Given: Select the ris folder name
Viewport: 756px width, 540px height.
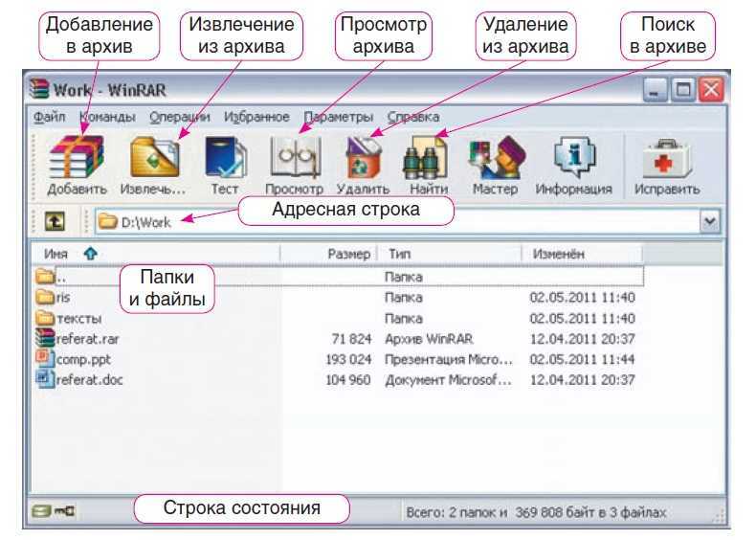Looking at the screenshot, I should (63, 298).
